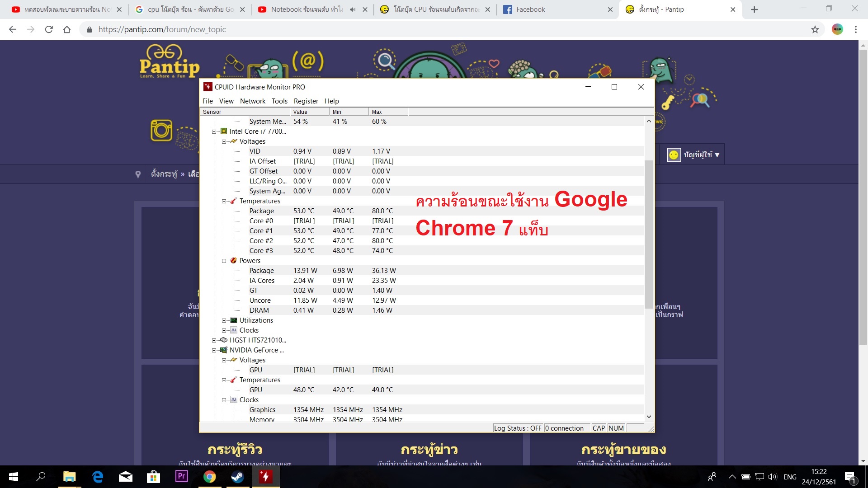Open Microsoft Edge from the taskbar
868x488 pixels.
point(98,477)
